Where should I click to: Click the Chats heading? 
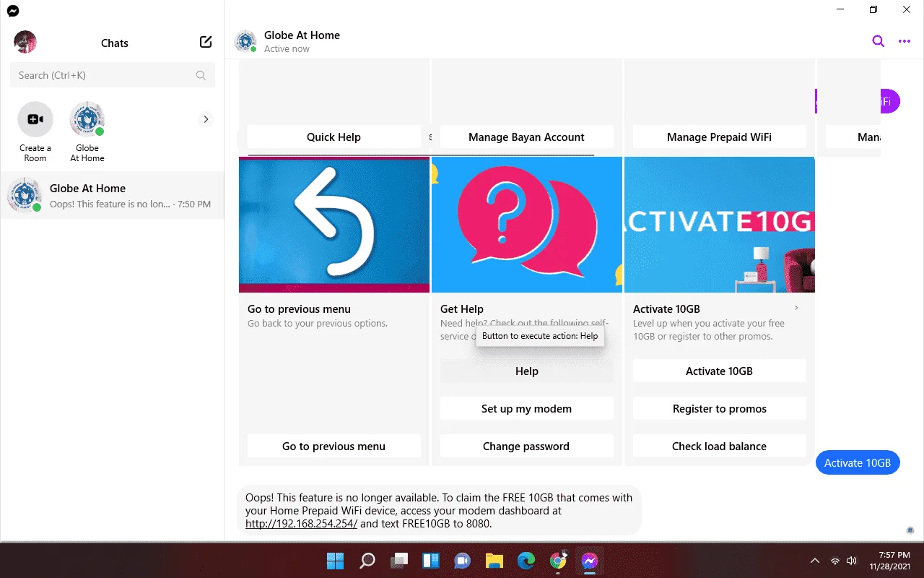[x=114, y=43]
